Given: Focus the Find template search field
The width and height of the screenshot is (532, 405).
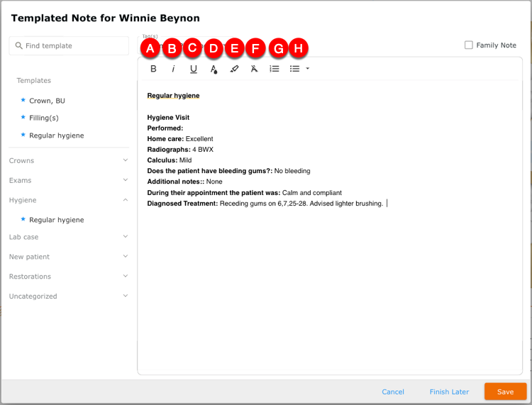Looking at the screenshot, I should tap(69, 45).
